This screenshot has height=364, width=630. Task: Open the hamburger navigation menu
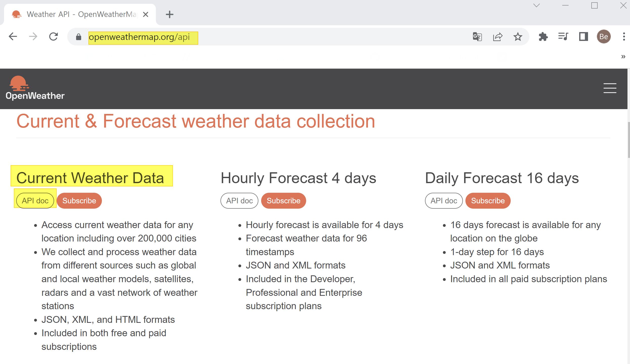(x=610, y=88)
